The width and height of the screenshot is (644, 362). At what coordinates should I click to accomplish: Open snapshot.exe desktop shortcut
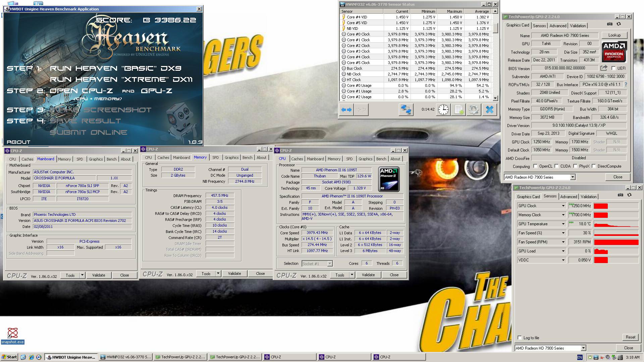point(13,336)
